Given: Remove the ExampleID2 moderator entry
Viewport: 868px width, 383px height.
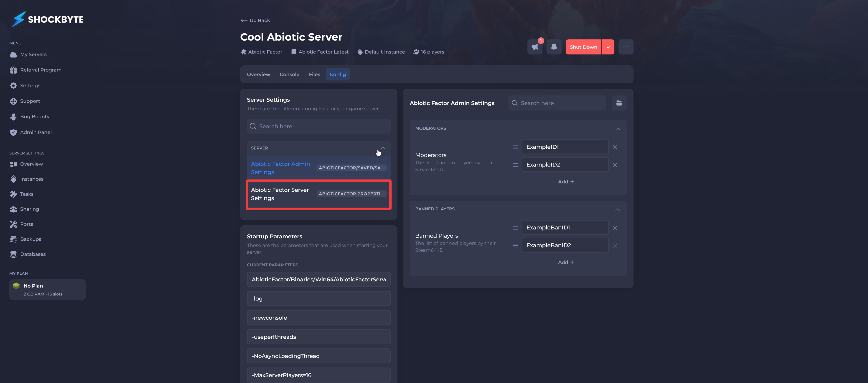Looking at the screenshot, I should coord(615,165).
